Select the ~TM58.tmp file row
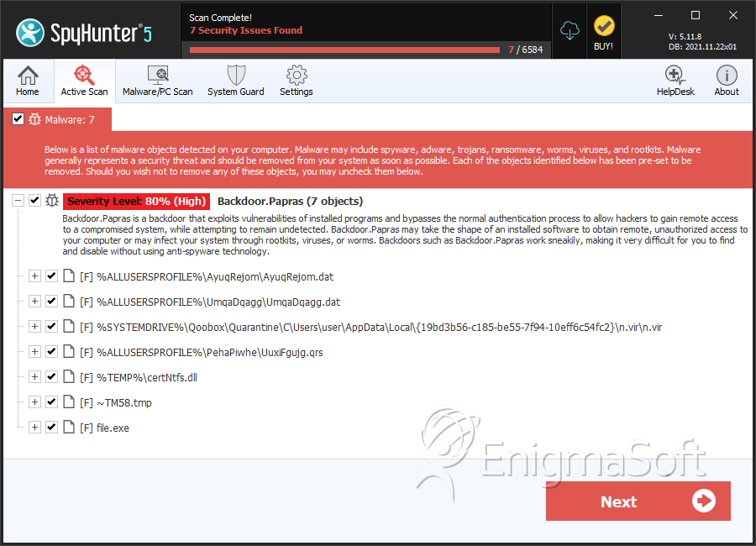 [x=116, y=402]
